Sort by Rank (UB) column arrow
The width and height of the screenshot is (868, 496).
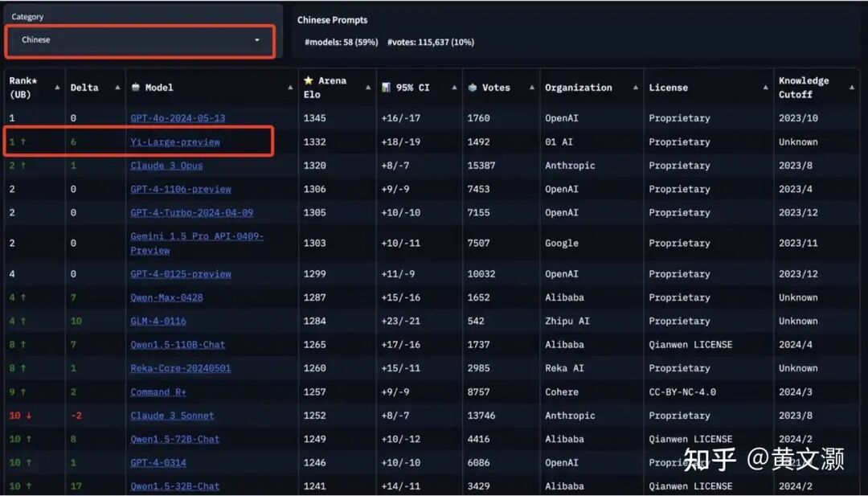click(57, 88)
